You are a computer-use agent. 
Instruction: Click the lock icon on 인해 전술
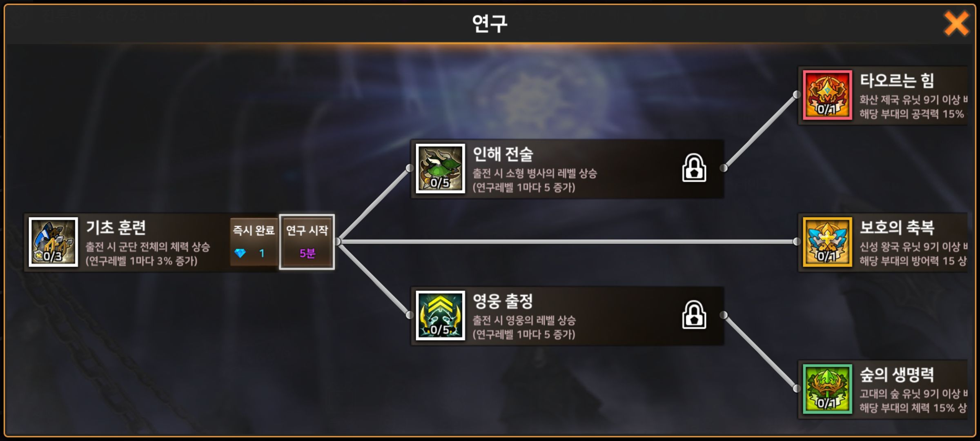[x=694, y=168]
